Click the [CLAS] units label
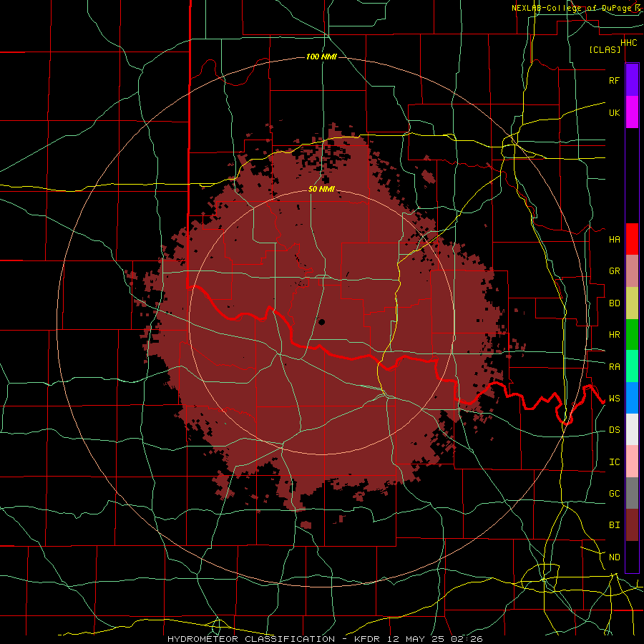 click(605, 49)
